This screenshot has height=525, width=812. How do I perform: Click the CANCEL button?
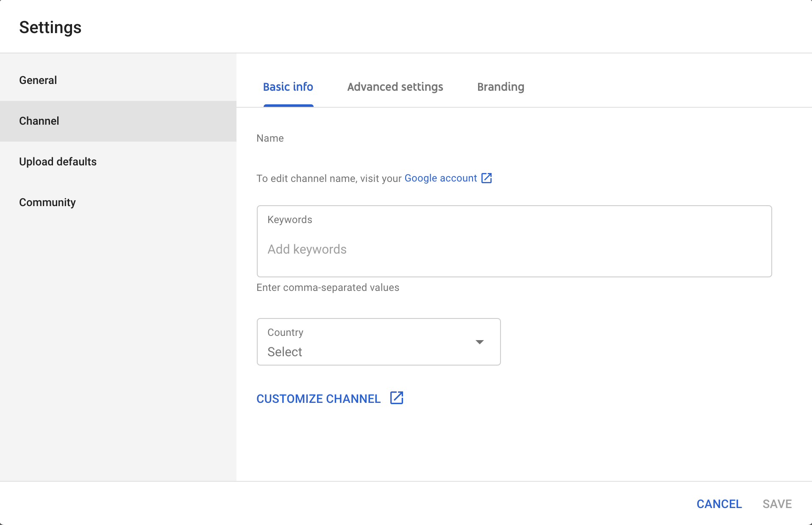[x=719, y=504]
